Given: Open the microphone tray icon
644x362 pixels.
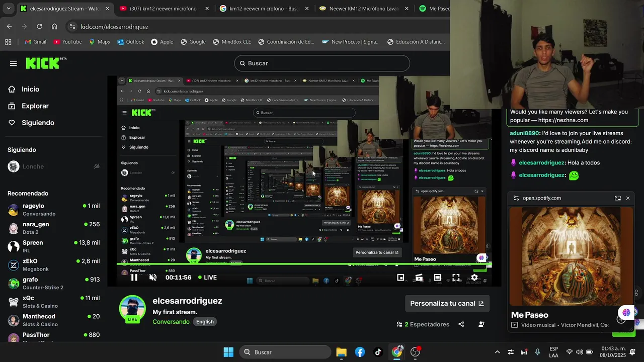Looking at the screenshot, I should [537, 352].
